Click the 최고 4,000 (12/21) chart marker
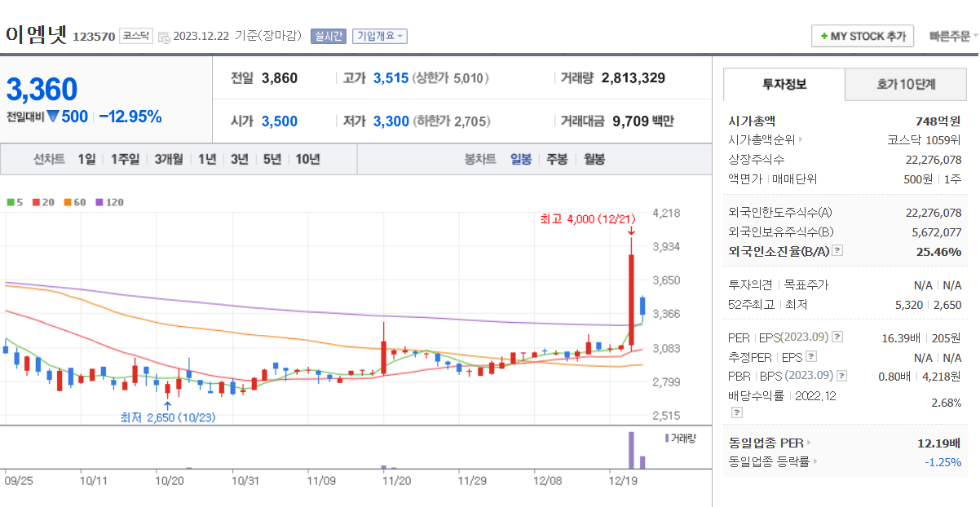Image resolution: width=980 pixels, height=507 pixels. [x=588, y=219]
